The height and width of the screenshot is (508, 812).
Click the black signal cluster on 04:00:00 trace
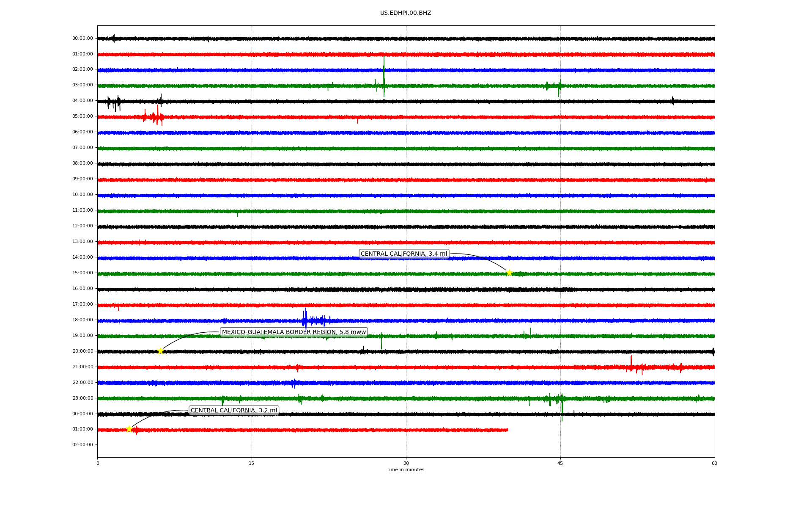pos(114,102)
